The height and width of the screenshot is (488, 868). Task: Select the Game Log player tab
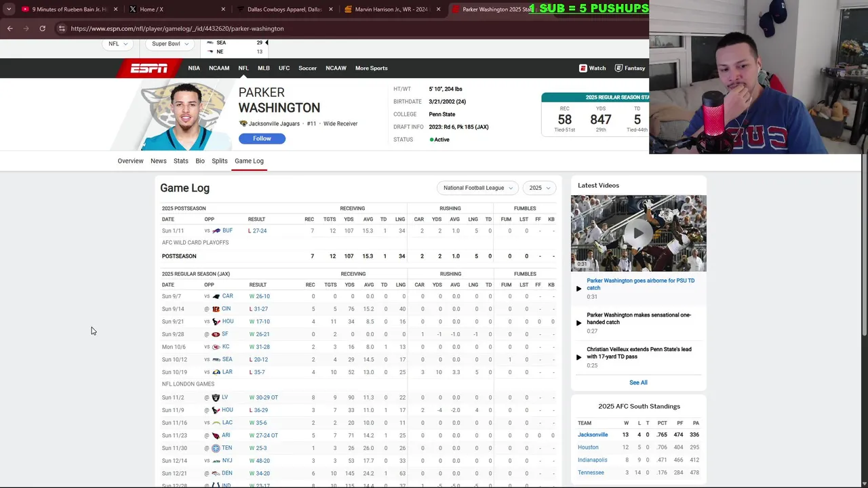[x=249, y=161]
